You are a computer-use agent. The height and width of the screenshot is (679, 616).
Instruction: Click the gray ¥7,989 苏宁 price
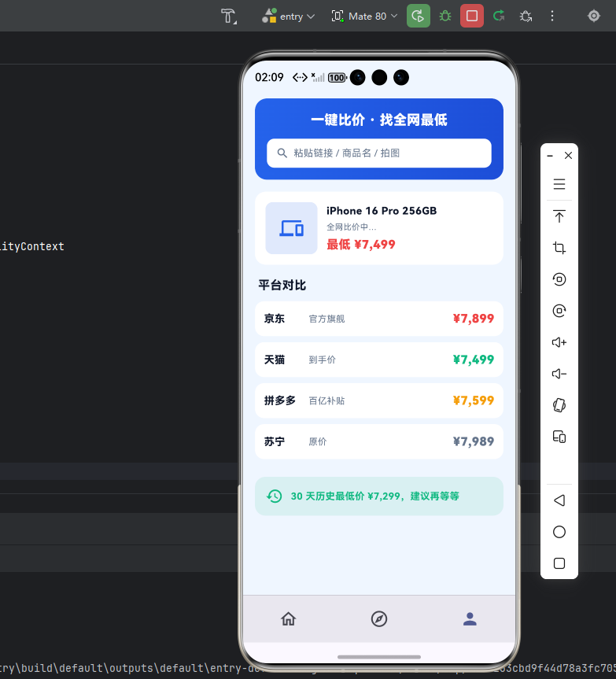point(473,441)
